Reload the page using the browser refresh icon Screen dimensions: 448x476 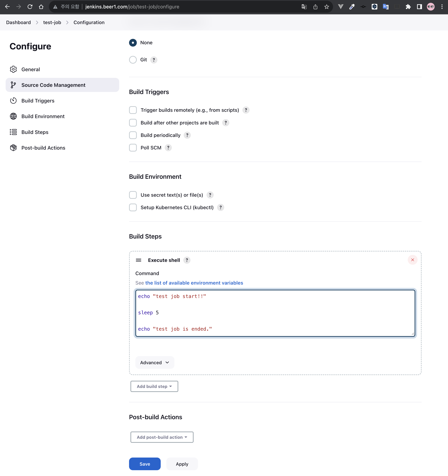30,7
